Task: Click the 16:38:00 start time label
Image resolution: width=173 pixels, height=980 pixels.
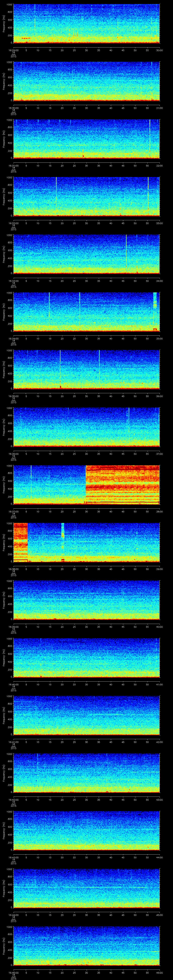Action: coord(13,569)
